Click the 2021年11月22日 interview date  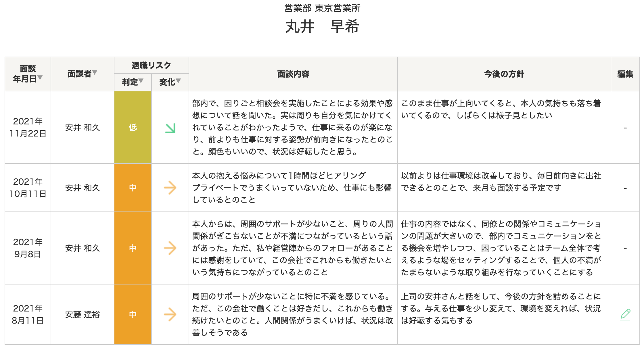pos(28,127)
